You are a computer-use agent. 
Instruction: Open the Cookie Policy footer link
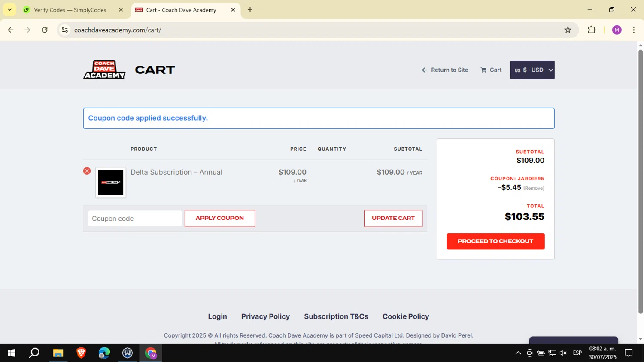click(x=406, y=316)
